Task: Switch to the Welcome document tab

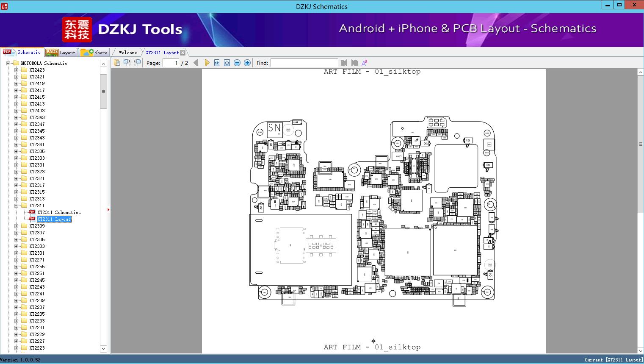Action: coord(128,53)
